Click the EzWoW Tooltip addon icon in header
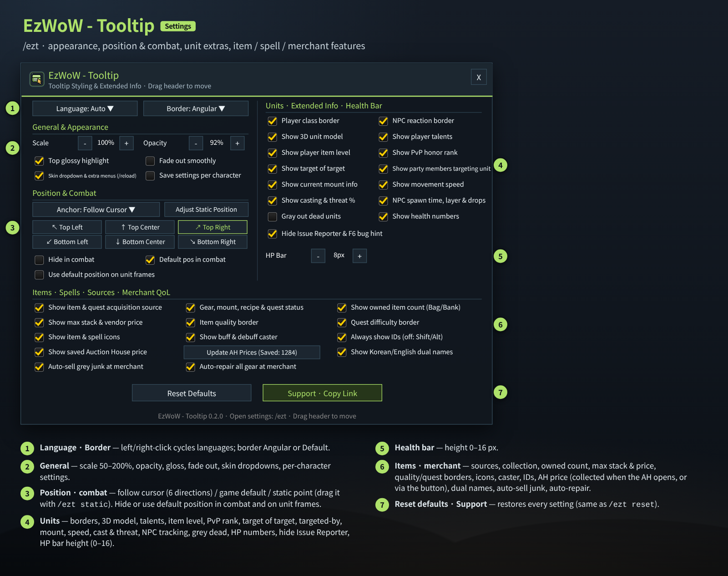The height and width of the screenshot is (576, 728). (37, 79)
